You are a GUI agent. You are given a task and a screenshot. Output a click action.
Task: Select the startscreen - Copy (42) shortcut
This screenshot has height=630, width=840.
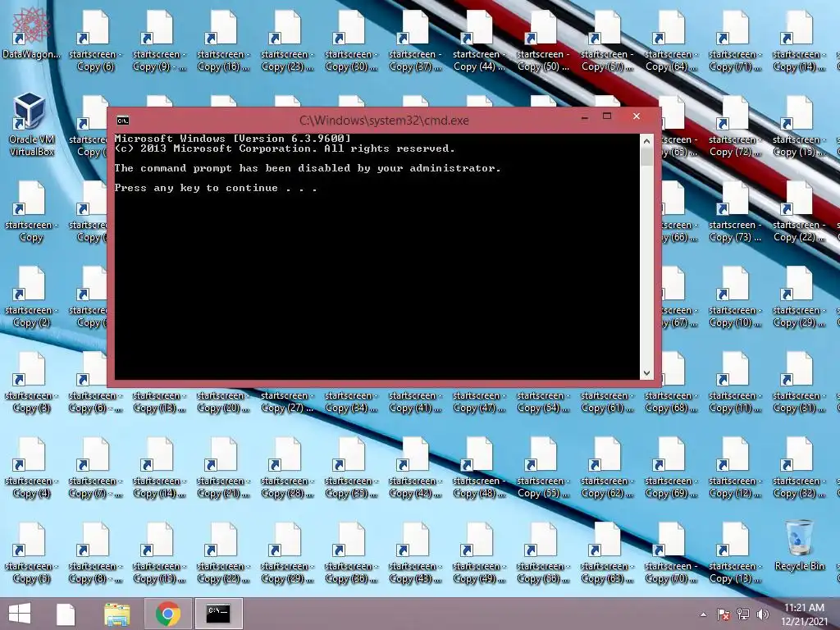415,467
